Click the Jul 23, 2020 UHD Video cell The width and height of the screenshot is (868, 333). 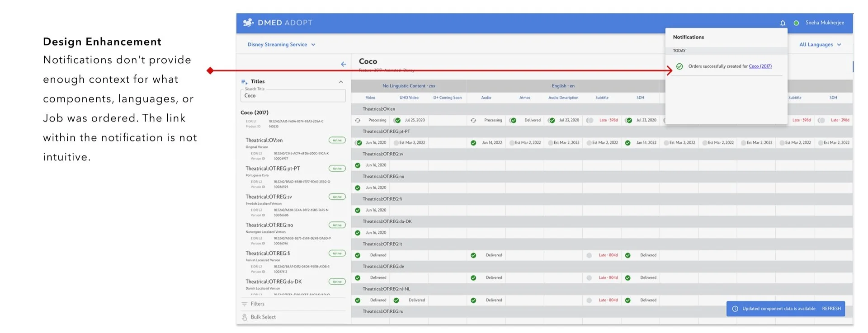(410, 121)
